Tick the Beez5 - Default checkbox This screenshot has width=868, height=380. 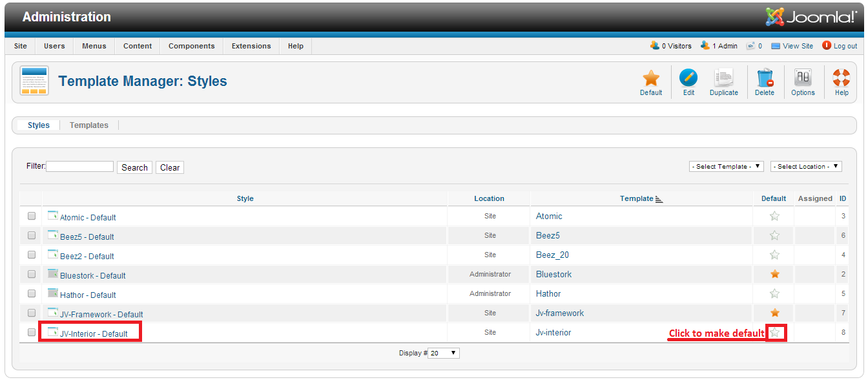[x=32, y=235]
